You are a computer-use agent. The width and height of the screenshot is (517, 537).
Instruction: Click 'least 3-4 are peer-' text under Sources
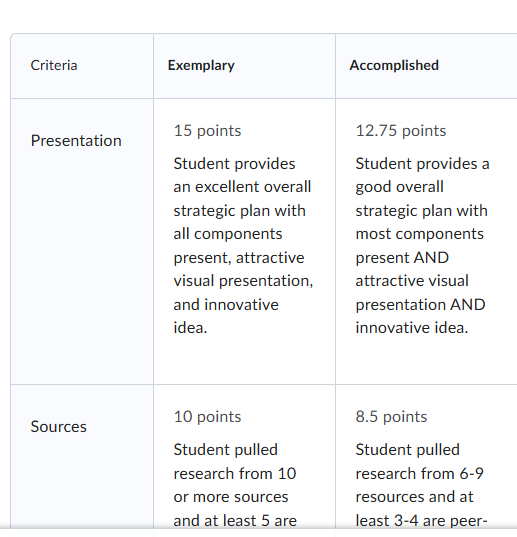click(x=421, y=521)
